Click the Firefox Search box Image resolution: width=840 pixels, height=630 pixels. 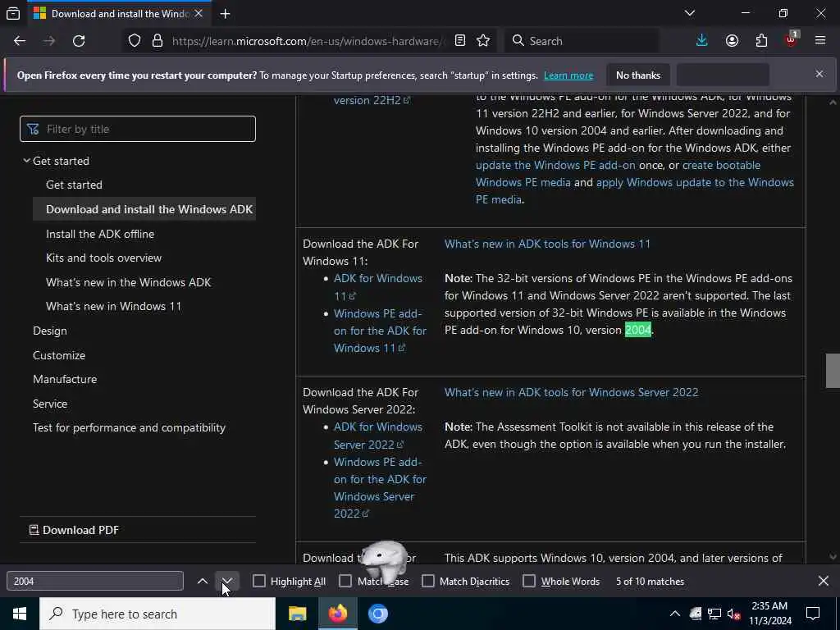tap(582, 41)
